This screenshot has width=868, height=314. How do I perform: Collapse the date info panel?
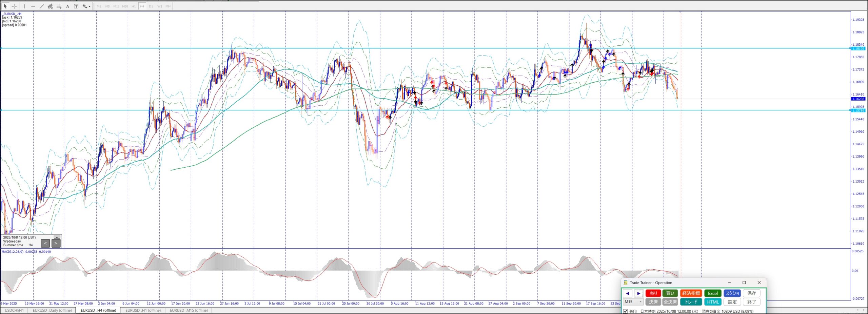coord(57,237)
